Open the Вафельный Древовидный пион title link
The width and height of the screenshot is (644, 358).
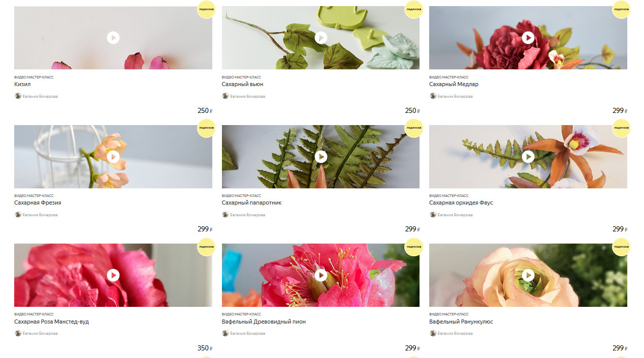pyautogui.click(x=263, y=322)
